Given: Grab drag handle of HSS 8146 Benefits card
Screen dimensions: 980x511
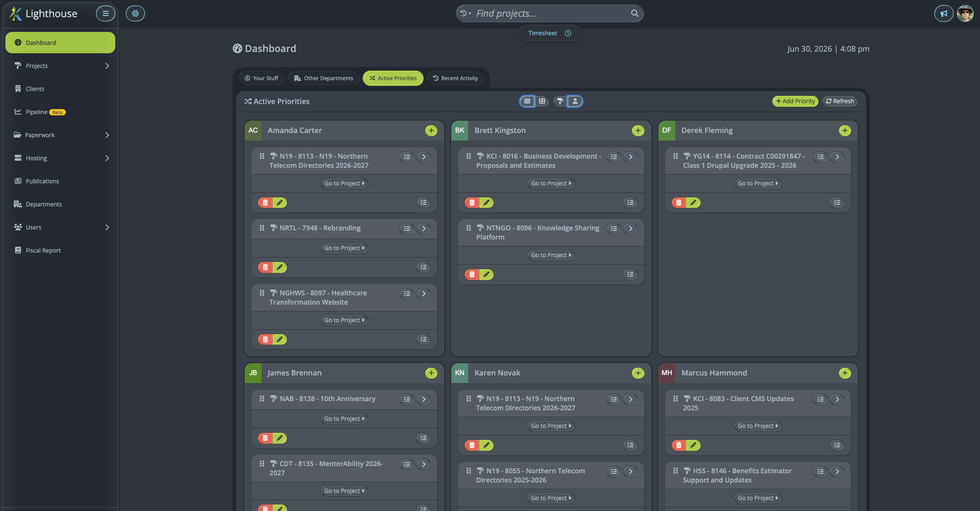Looking at the screenshot, I should pos(675,471).
